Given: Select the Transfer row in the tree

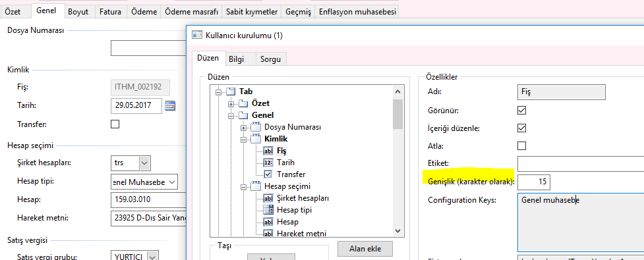Looking at the screenshot, I should pyautogui.click(x=291, y=174).
